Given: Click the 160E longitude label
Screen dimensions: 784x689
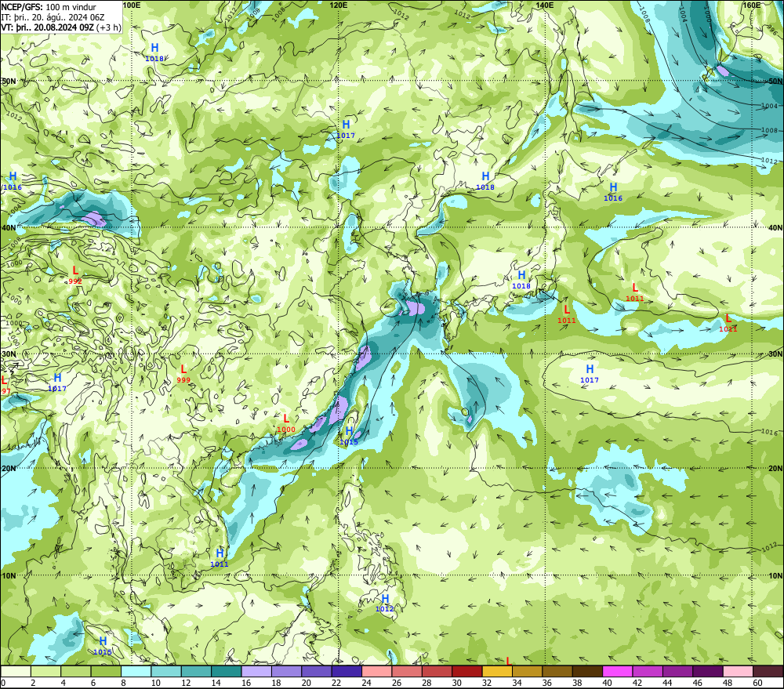Looking at the screenshot, I should (x=752, y=5).
